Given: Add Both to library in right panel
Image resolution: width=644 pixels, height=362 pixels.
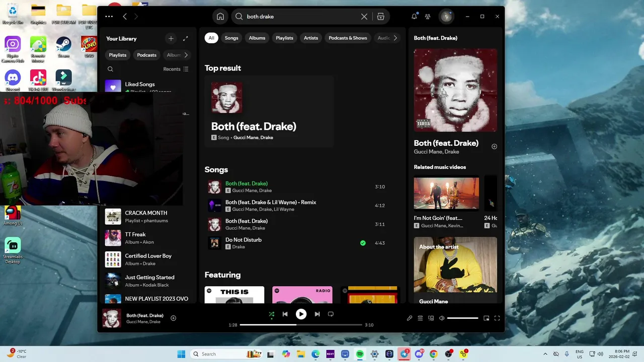Looking at the screenshot, I should click(x=494, y=146).
